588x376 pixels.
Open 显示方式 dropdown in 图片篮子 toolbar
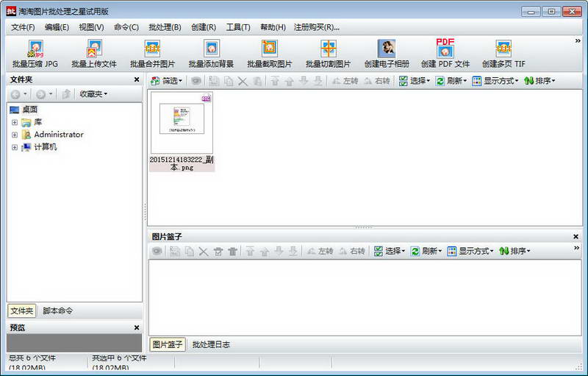pos(470,251)
